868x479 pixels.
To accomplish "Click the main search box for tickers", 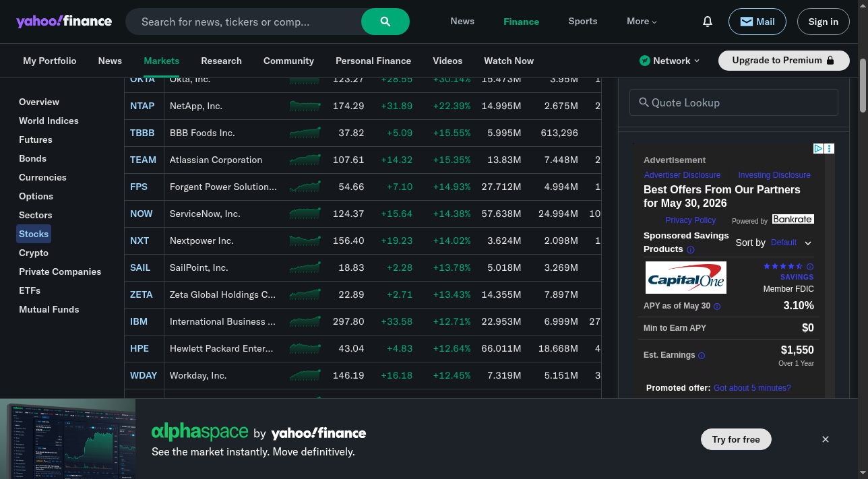I will pos(243,22).
